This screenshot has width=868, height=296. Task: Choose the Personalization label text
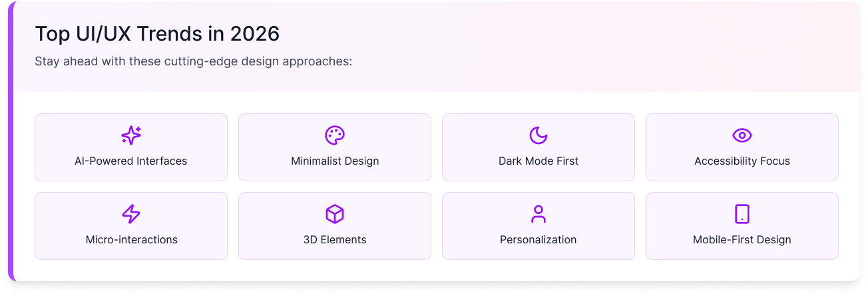539,239
